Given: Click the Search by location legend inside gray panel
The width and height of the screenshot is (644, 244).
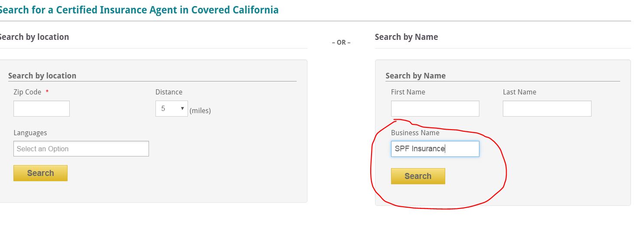Looking at the screenshot, I should [x=42, y=75].
